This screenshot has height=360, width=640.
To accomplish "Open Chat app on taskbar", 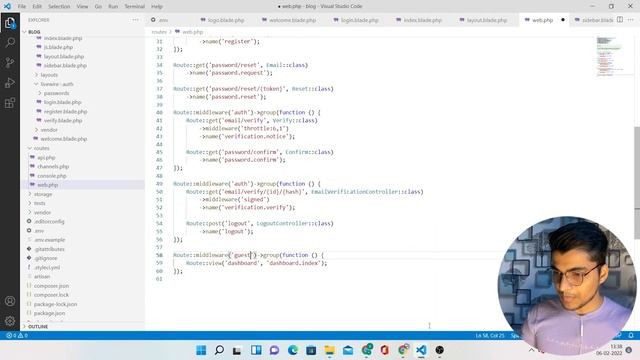I will pos(274,350).
